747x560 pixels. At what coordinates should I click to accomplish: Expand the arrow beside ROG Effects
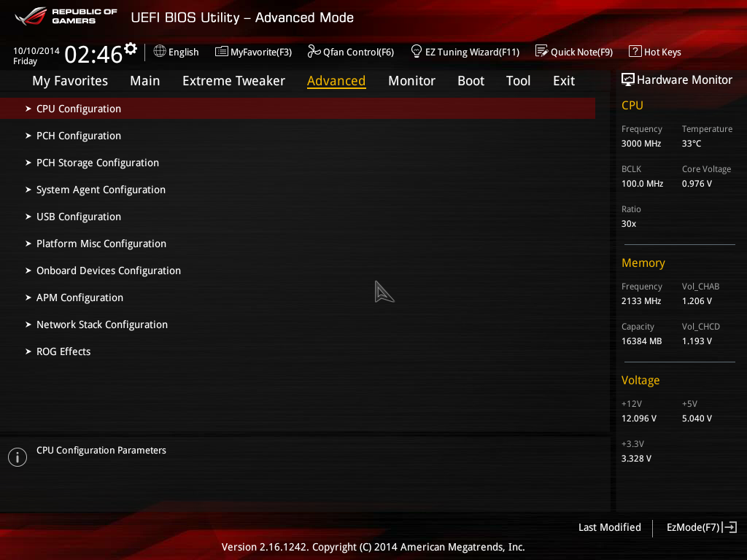(28, 351)
